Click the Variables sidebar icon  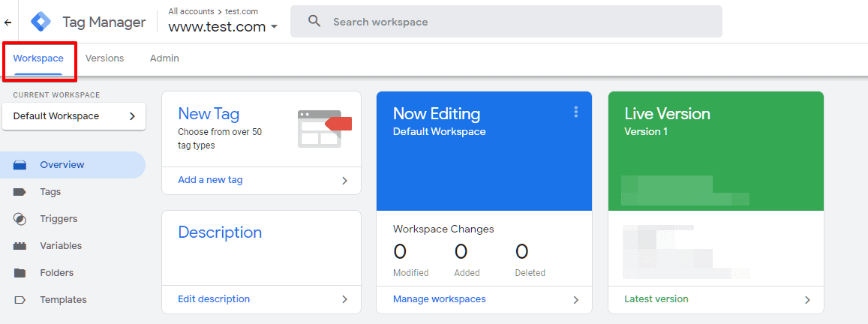coord(20,246)
